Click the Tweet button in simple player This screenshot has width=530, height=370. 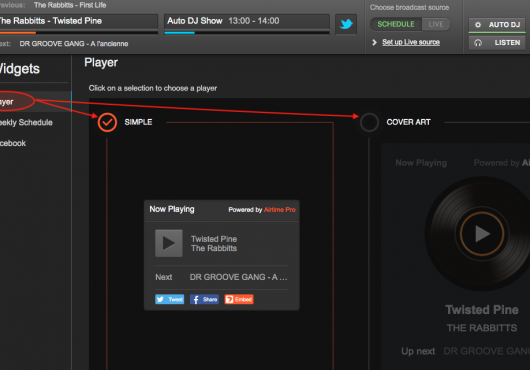[x=170, y=299]
